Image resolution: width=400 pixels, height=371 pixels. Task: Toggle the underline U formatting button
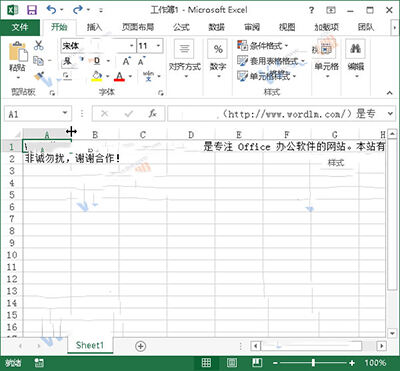tap(97, 61)
